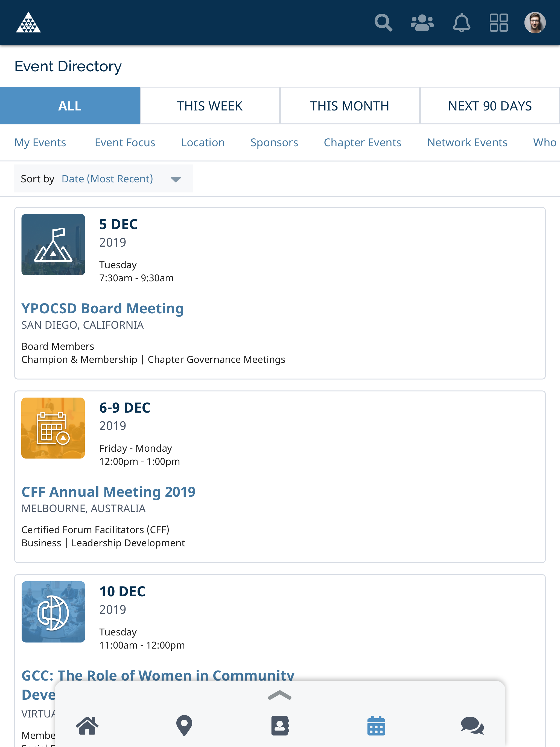Open the Chapter Events filter

(362, 142)
